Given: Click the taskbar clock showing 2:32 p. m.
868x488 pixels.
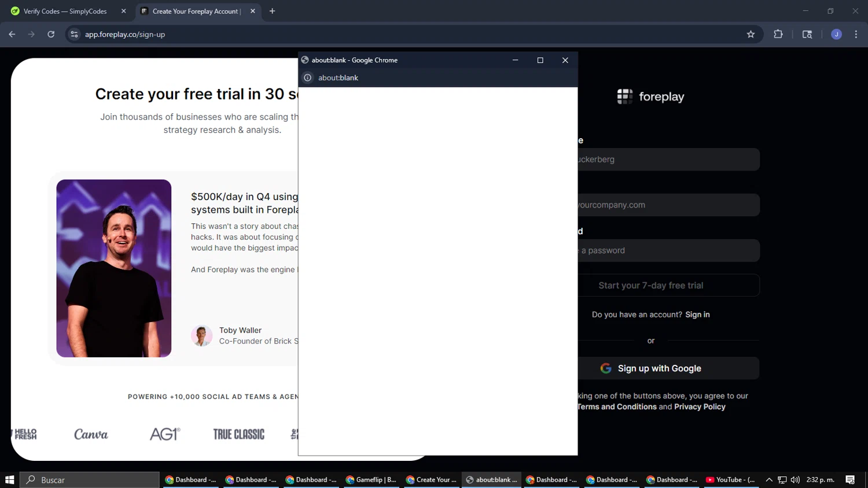Looking at the screenshot, I should (821, 480).
